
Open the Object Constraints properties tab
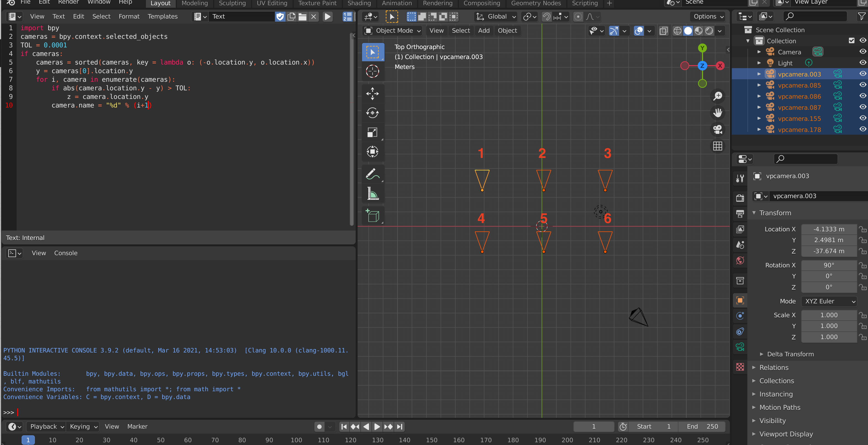[x=740, y=332]
